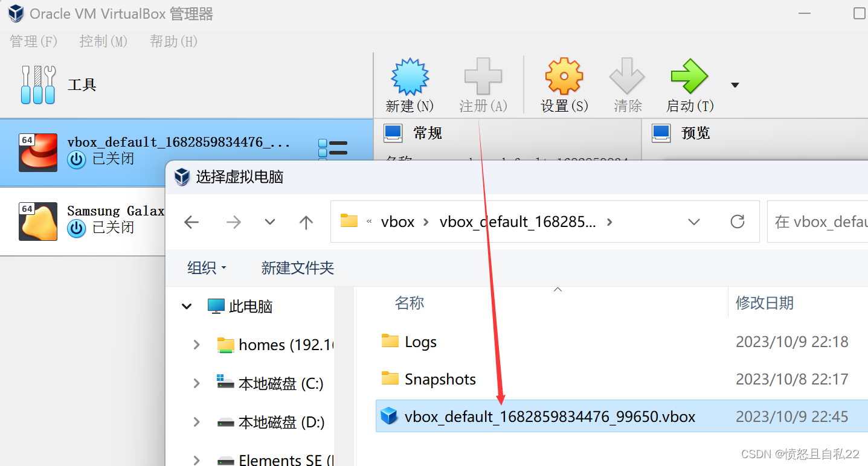This screenshot has height=466, width=868.
Task: Collapse the 此电脑 tree node
Action: point(187,307)
